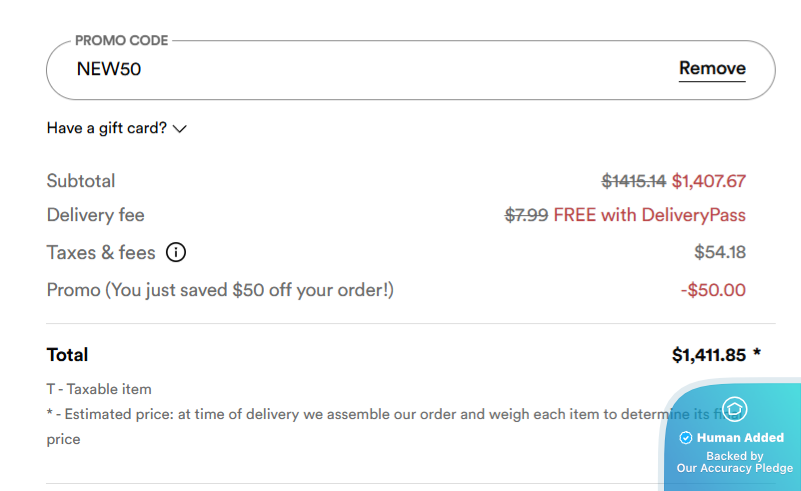Click the checkmark icon next to Human Added

coord(686,438)
